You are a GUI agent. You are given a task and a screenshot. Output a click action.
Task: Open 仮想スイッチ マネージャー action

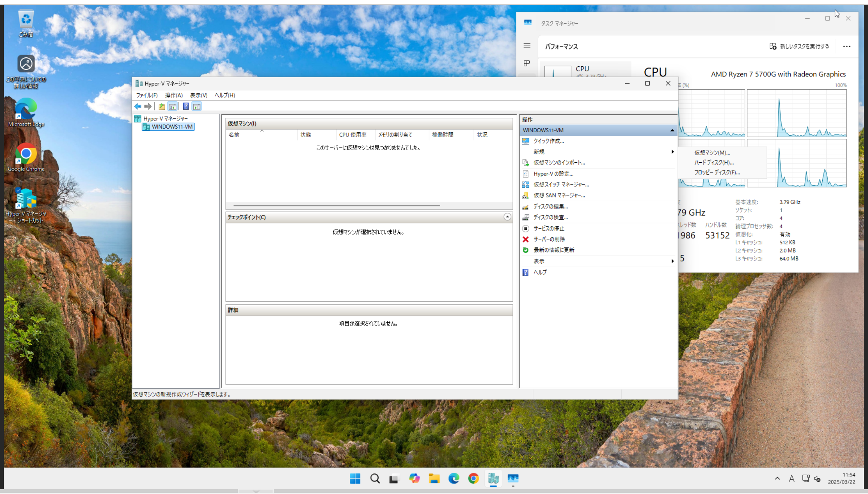[561, 184]
